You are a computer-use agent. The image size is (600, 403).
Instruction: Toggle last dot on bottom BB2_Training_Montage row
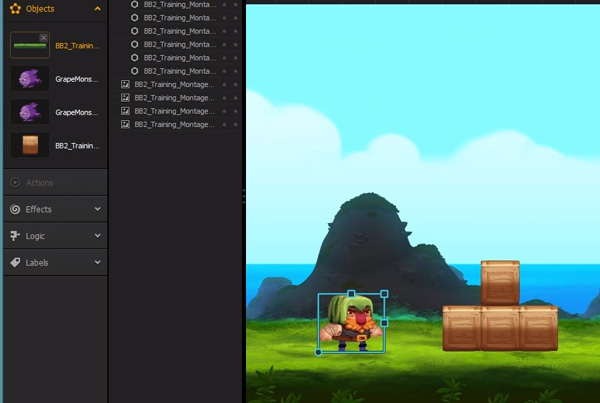tap(236, 124)
